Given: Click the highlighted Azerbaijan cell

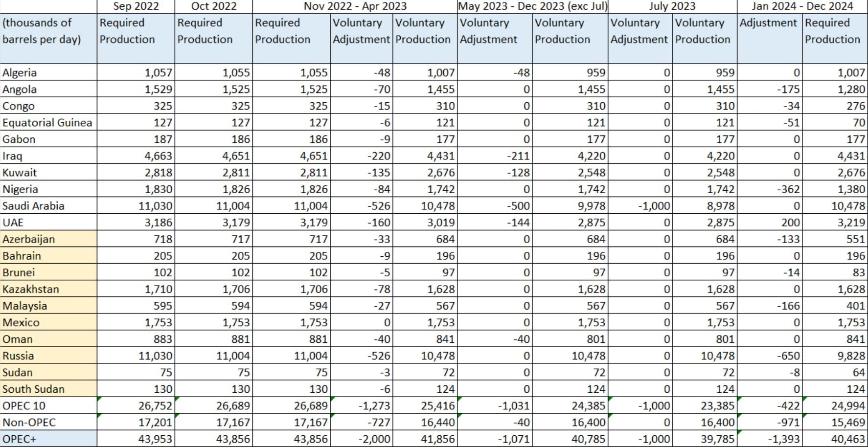Looking at the screenshot, I should [x=48, y=239].
